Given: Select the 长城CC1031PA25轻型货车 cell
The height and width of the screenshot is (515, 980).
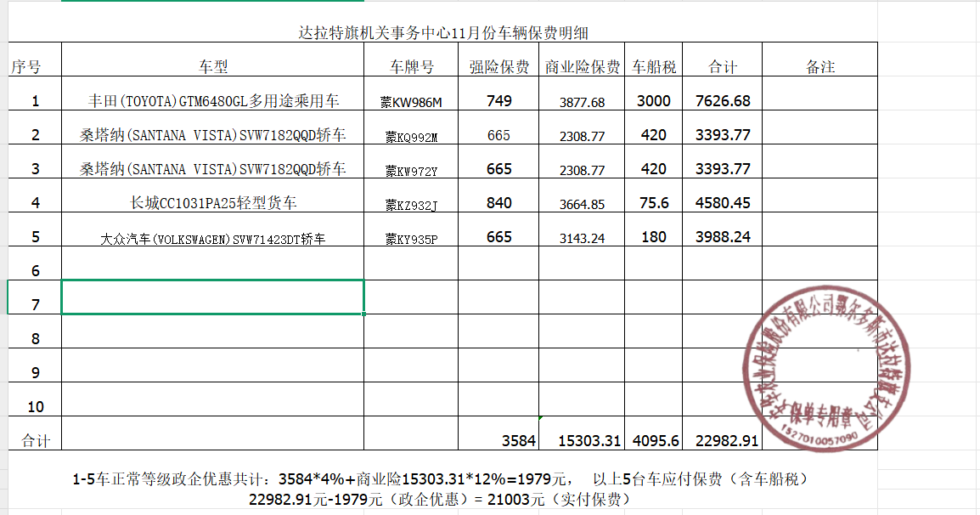Looking at the screenshot, I should tap(213, 203).
